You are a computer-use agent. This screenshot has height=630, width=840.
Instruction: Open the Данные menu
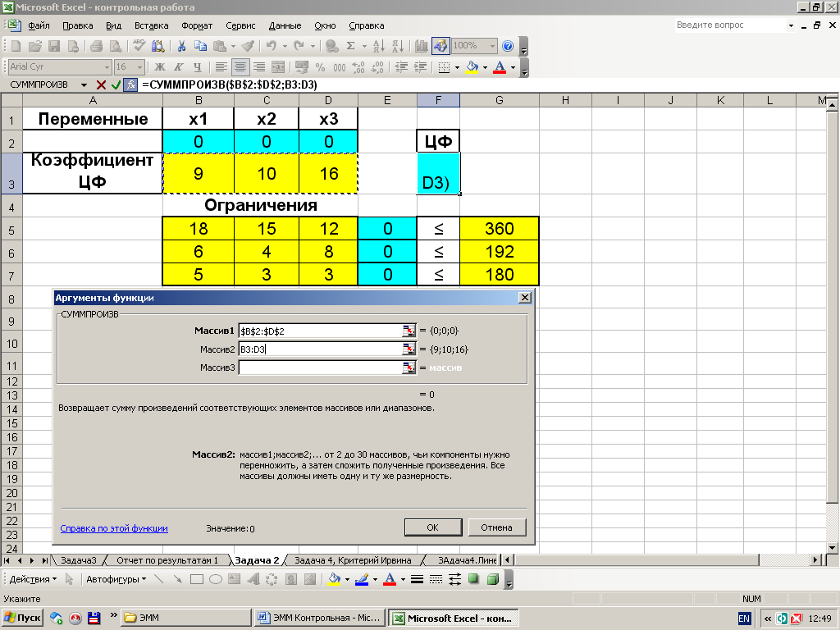pyautogui.click(x=285, y=25)
